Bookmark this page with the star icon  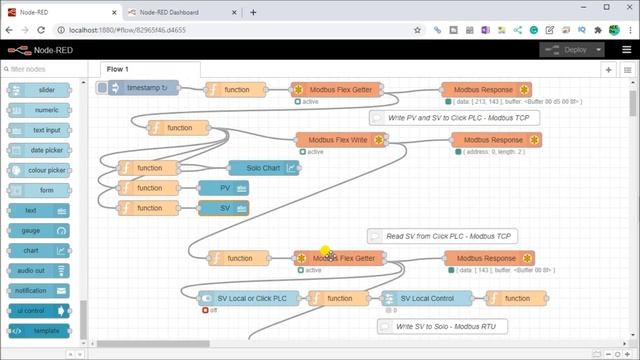pyautogui.click(x=417, y=30)
